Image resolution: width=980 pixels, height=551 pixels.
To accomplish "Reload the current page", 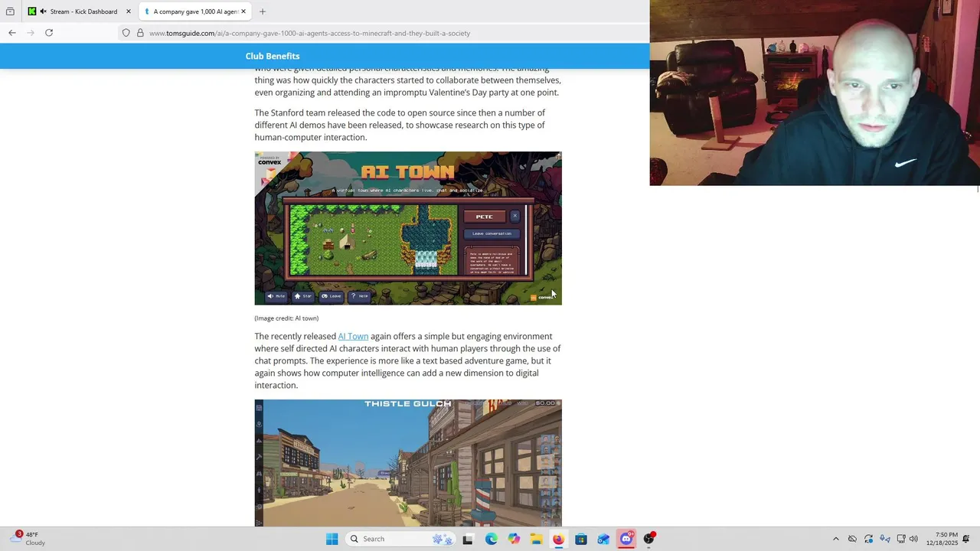I will click(49, 33).
